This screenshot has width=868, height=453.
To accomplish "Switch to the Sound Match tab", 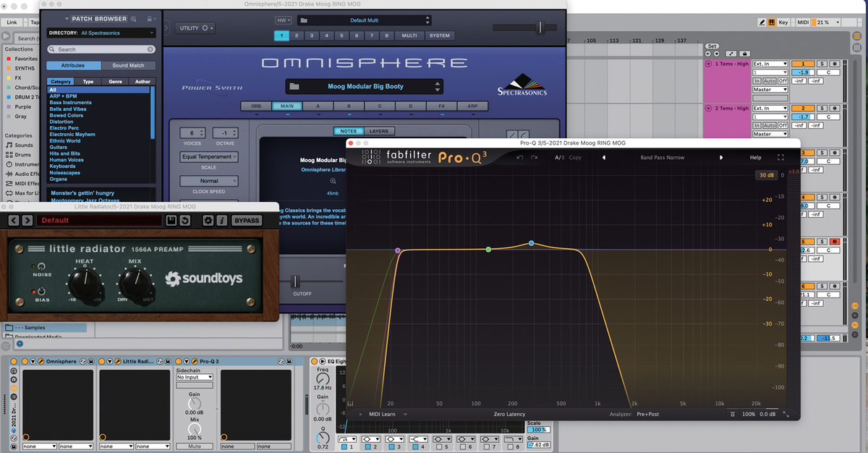I will pos(127,65).
